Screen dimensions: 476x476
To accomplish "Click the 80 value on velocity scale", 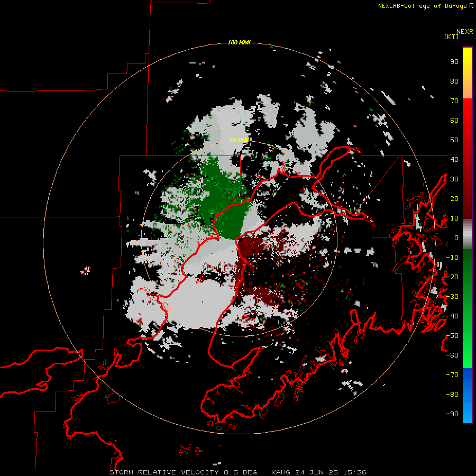I will click(454, 81).
